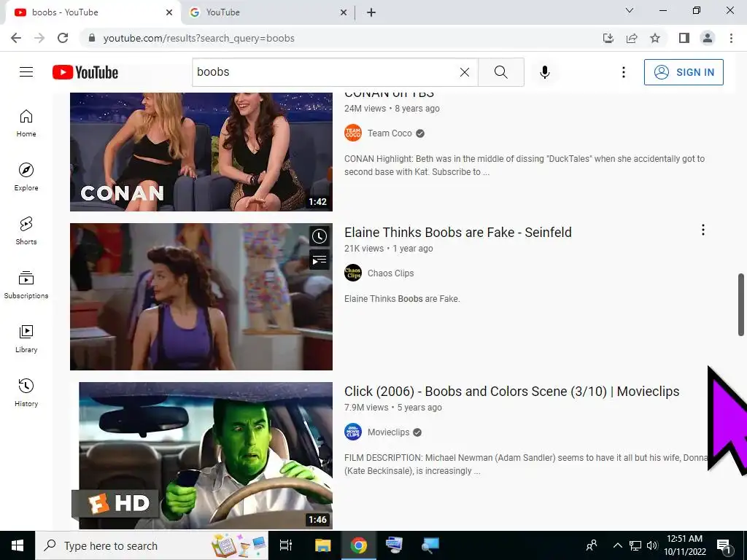Viewport: 747px width, 560px height.
Task: Open Subscriptions in sidebar
Action: (x=26, y=285)
